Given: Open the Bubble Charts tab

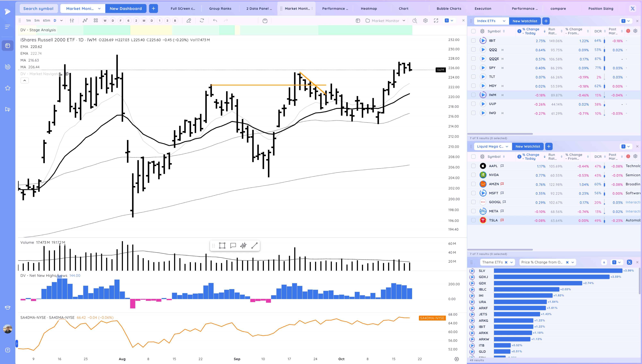Looking at the screenshot, I should (x=449, y=8).
